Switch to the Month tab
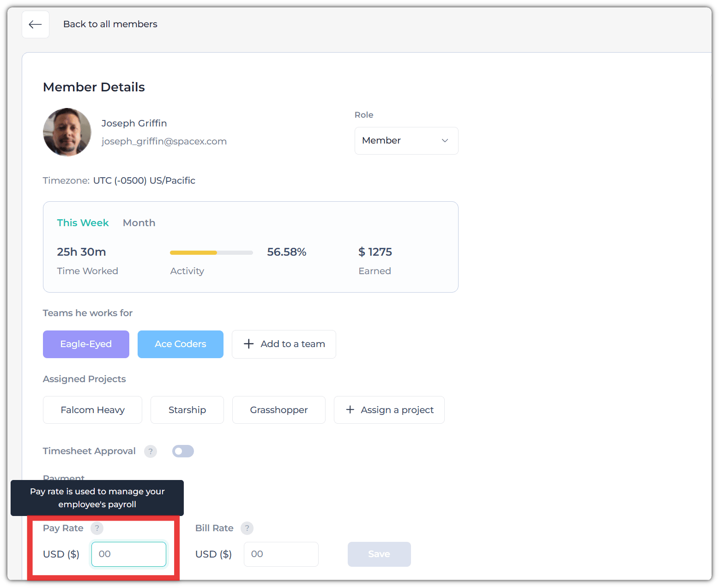 [139, 223]
